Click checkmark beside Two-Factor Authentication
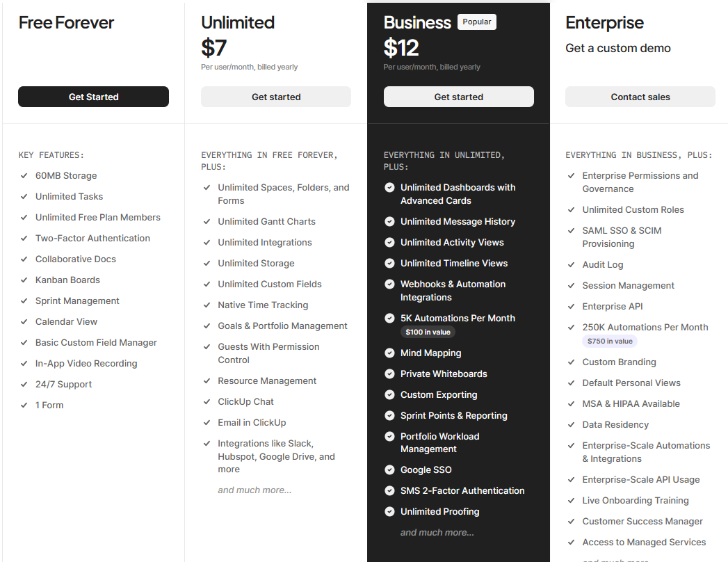This screenshot has width=728, height=562. 24,239
